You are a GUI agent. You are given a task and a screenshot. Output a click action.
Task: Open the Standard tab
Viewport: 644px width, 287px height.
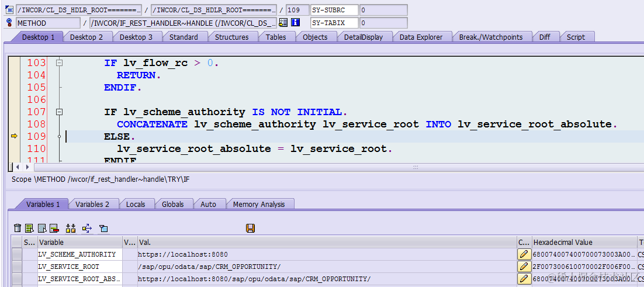[183, 37]
